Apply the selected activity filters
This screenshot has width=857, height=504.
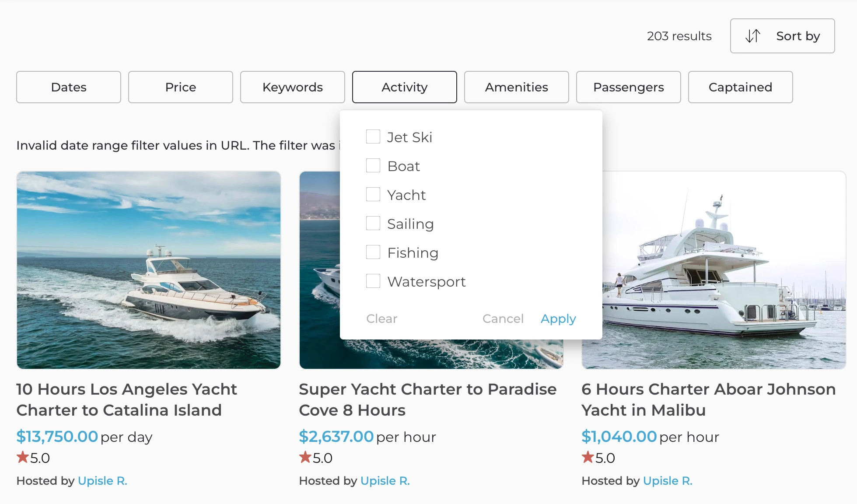pyautogui.click(x=558, y=318)
